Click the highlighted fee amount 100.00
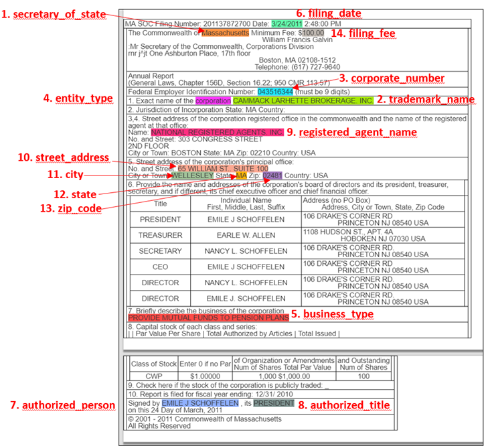 [313, 33]
